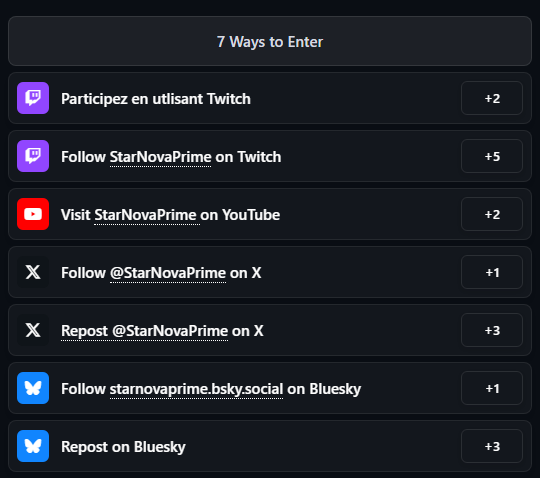Viewport: 540px width, 478px height.
Task: Click the +1 button for Follow on X
Action: (492, 272)
